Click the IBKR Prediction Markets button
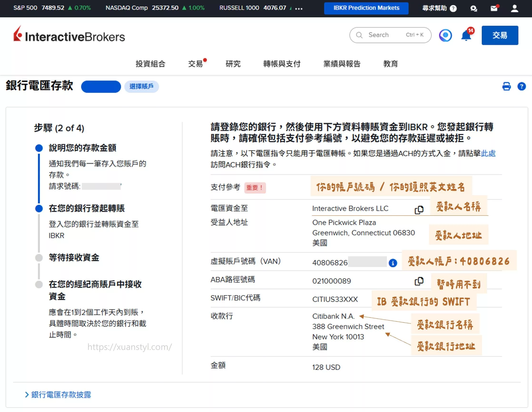The height and width of the screenshot is (412, 532). [x=366, y=8]
